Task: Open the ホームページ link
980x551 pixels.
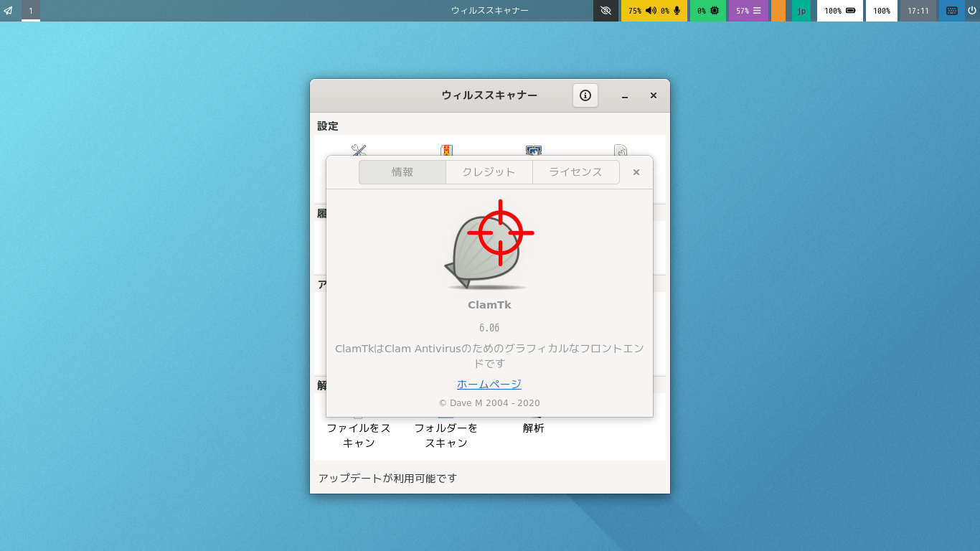Action: 489,384
